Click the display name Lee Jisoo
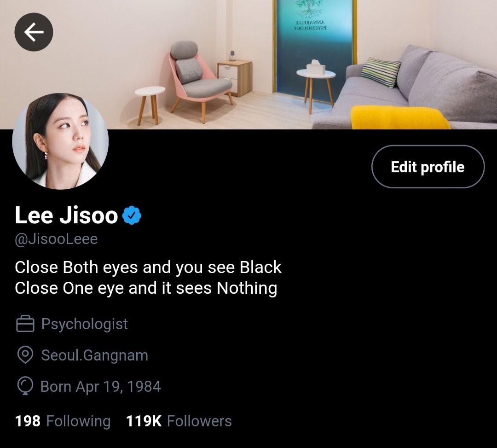The image size is (497, 448). [x=66, y=215]
